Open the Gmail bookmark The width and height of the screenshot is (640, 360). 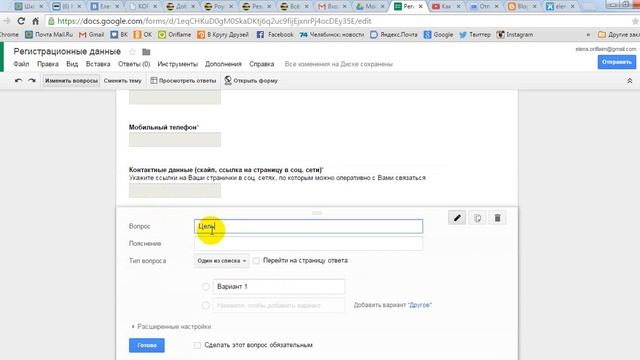[91, 35]
